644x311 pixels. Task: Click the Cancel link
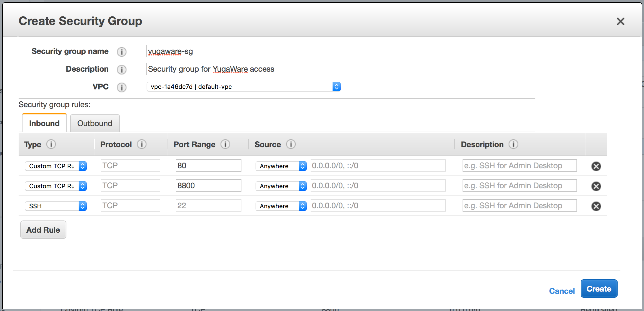tap(562, 291)
